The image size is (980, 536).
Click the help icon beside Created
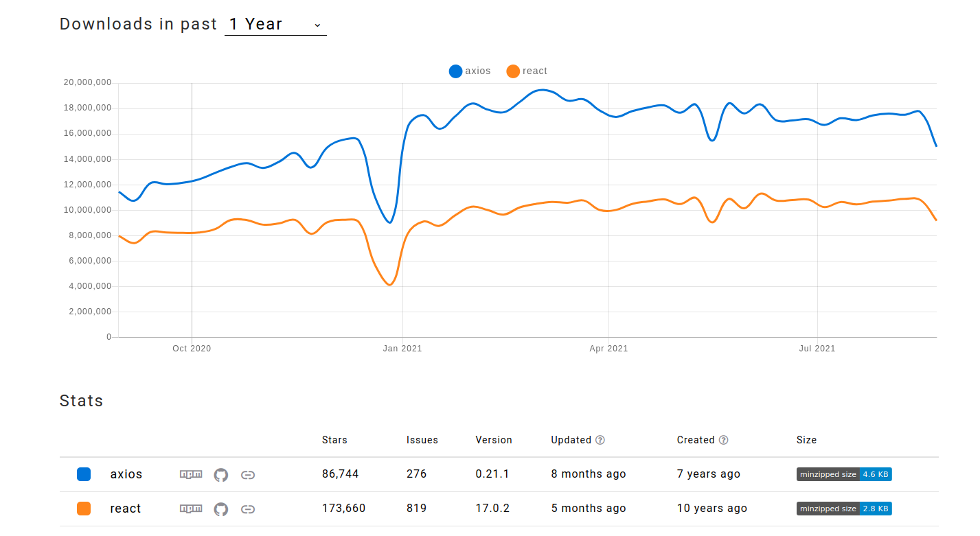point(723,440)
